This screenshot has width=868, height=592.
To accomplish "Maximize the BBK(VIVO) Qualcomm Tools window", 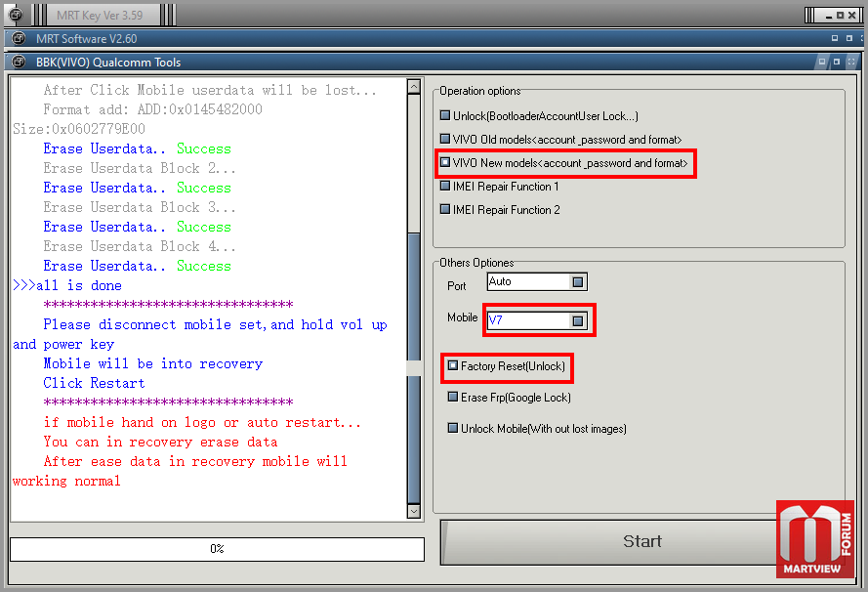I will [x=837, y=62].
